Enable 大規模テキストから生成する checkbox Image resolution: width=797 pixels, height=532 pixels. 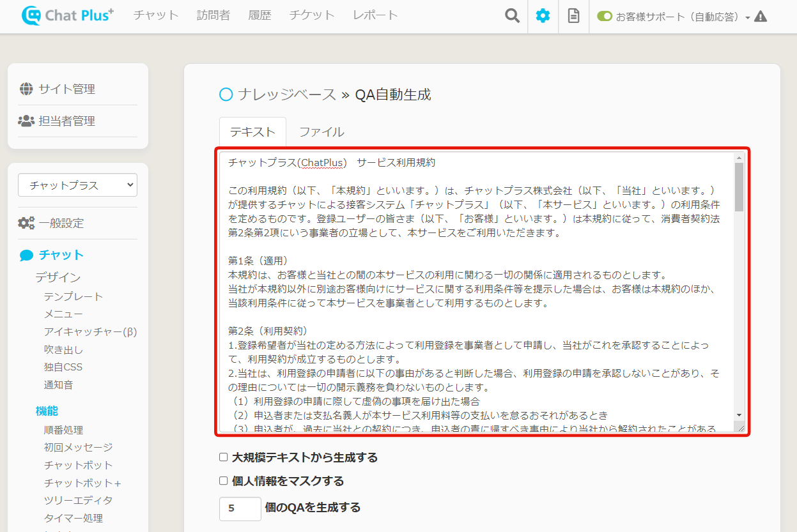[224, 457]
